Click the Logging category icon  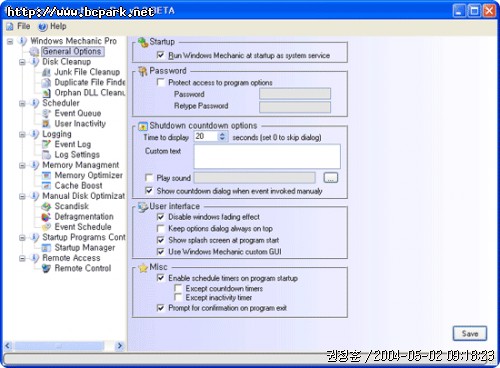[x=34, y=134]
